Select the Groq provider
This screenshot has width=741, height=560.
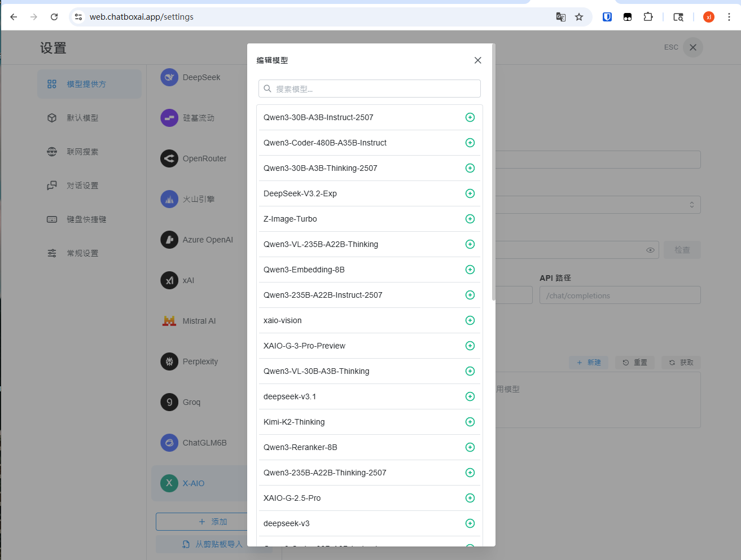[199, 402]
